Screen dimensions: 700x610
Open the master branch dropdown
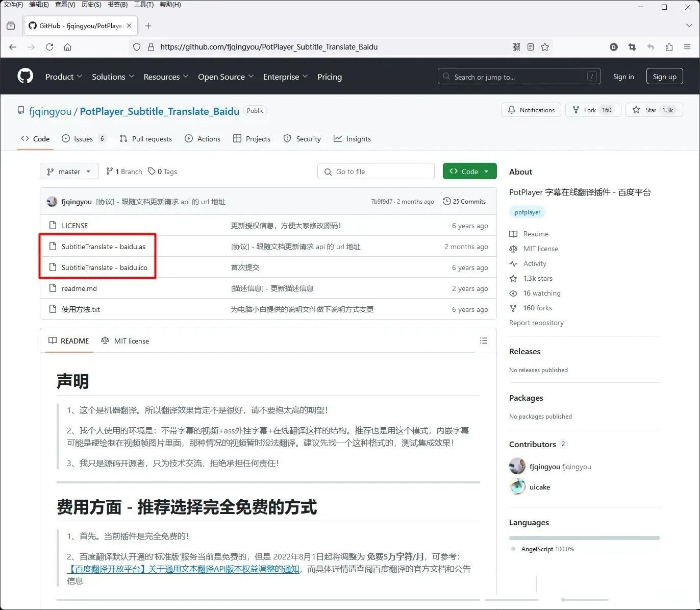(x=69, y=171)
